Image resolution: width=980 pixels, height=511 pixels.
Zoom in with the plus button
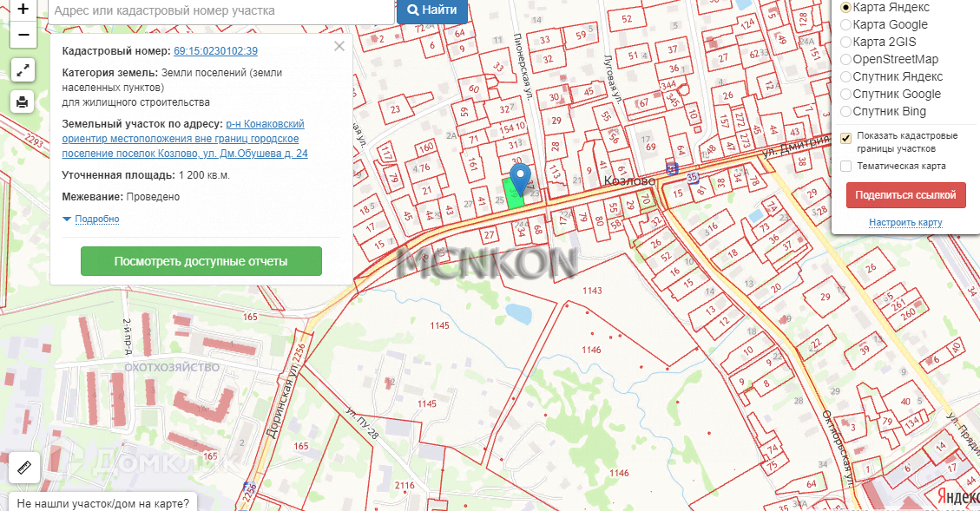pos(23,10)
